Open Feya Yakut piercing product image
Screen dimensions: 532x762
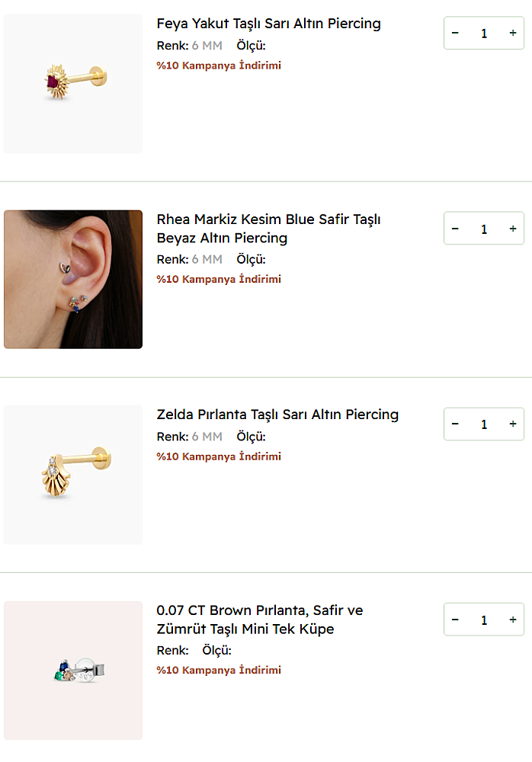click(73, 84)
